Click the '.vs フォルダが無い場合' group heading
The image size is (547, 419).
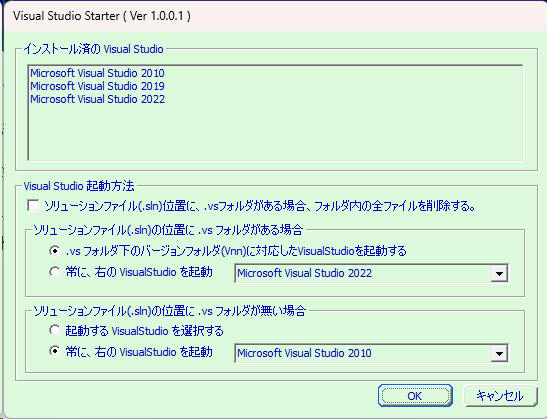click(x=170, y=310)
